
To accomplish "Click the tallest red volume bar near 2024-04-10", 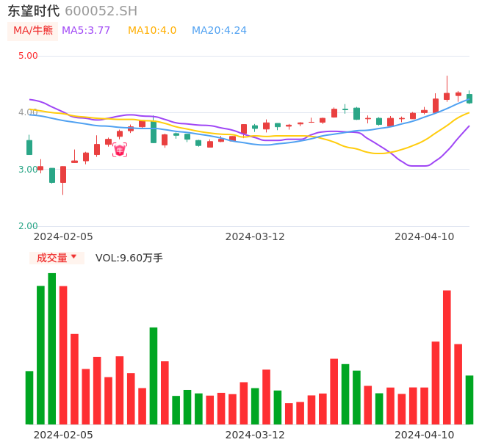I will 447,358.
